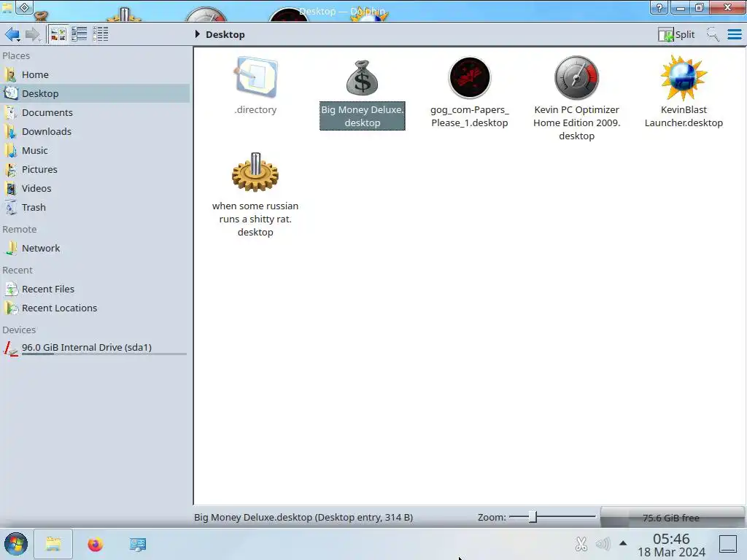The width and height of the screenshot is (747, 560).
Task: Click the Big Money Deluxe.desktop file name
Action: coord(362,116)
